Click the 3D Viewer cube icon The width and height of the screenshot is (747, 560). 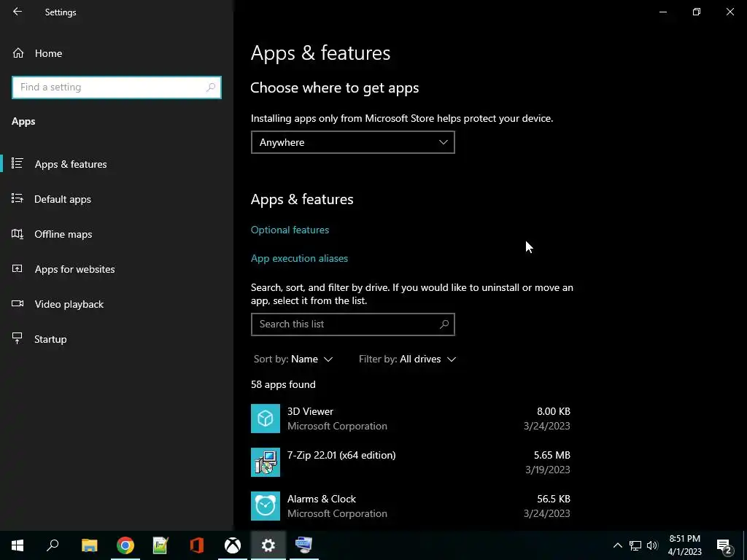[266, 419]
